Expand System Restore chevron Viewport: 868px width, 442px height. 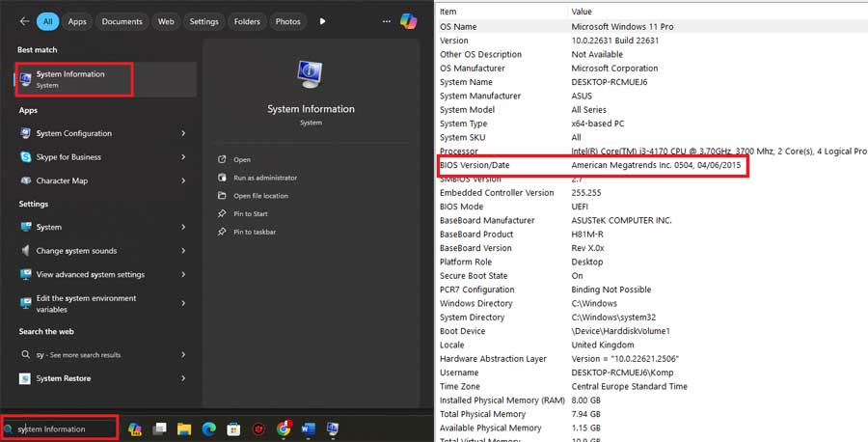[183, 378]
